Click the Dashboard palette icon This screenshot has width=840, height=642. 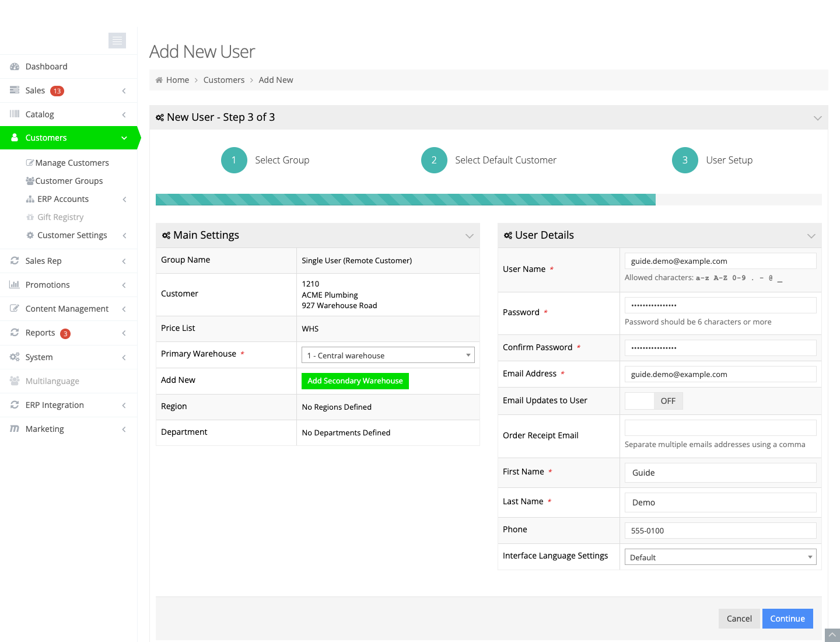pyautogui.click(x=15, y=67)
